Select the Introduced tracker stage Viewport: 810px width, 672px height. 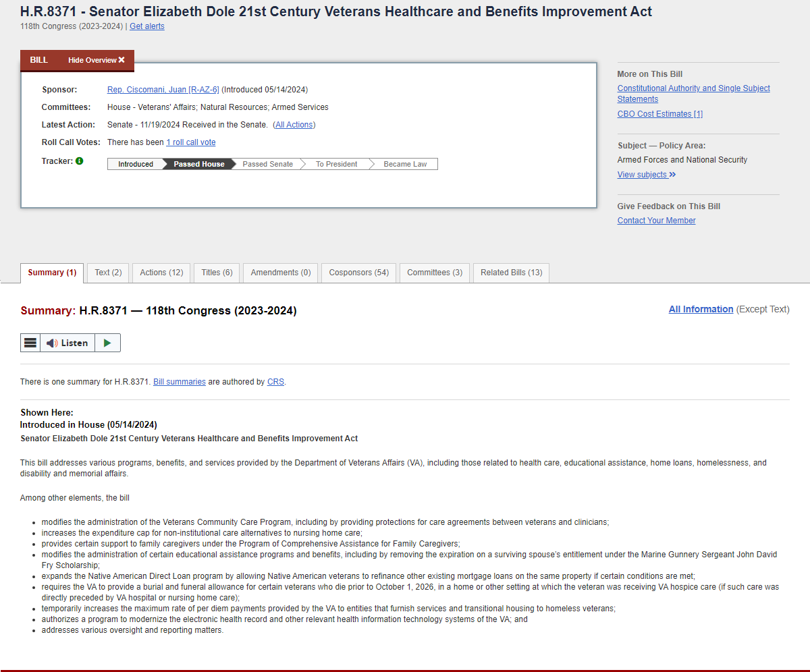pyautogui.click(x=135, y=164)
